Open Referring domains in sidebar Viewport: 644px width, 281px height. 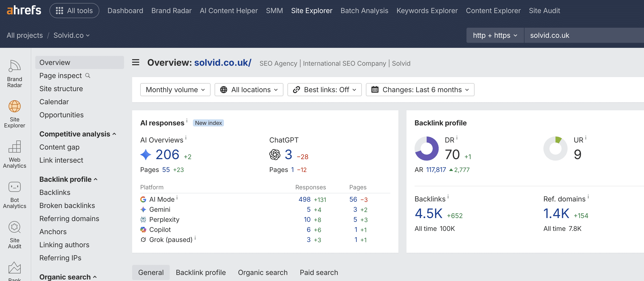coord(69,219)
